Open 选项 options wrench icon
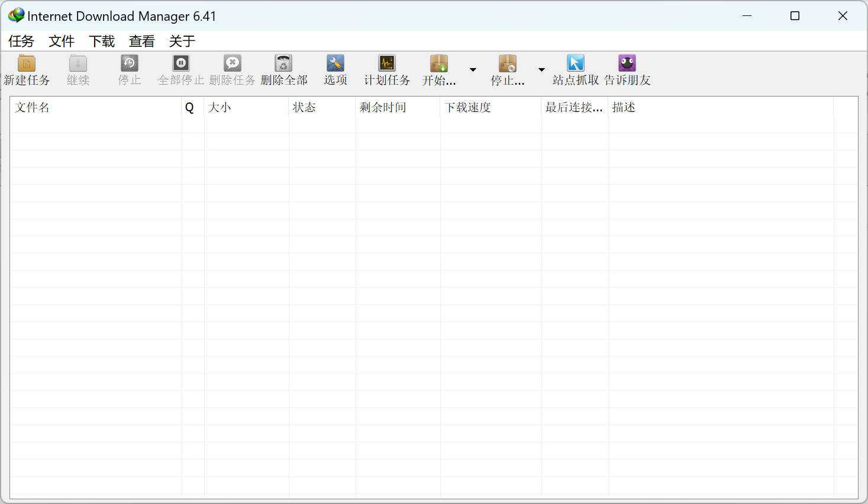The width and height of the screenshot is (868, 504). (x=335, y=63)
